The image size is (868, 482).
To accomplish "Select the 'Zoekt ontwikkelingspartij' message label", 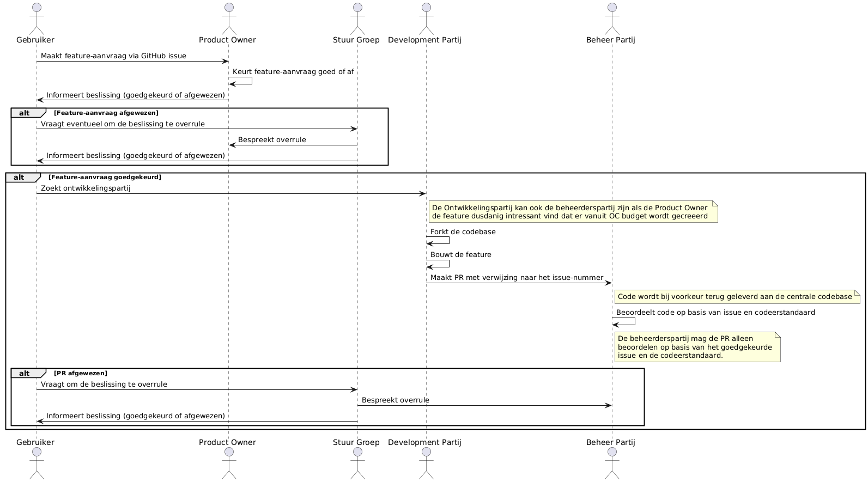I will [x=86, y=188].
